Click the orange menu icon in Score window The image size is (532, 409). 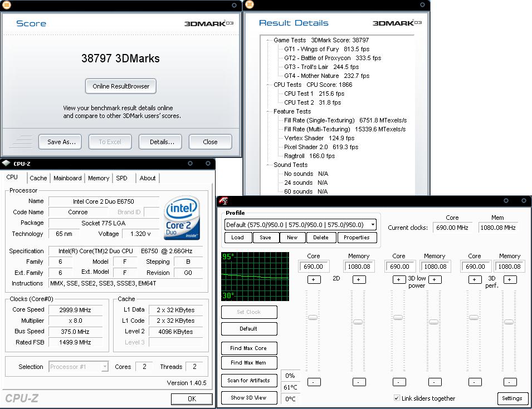click(x=7, y=5)
